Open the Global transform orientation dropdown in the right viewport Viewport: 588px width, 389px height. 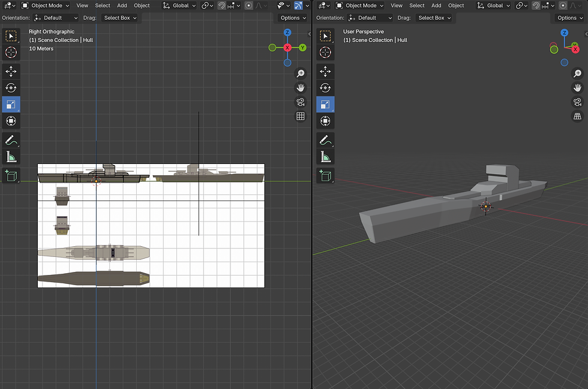point(494,5)
